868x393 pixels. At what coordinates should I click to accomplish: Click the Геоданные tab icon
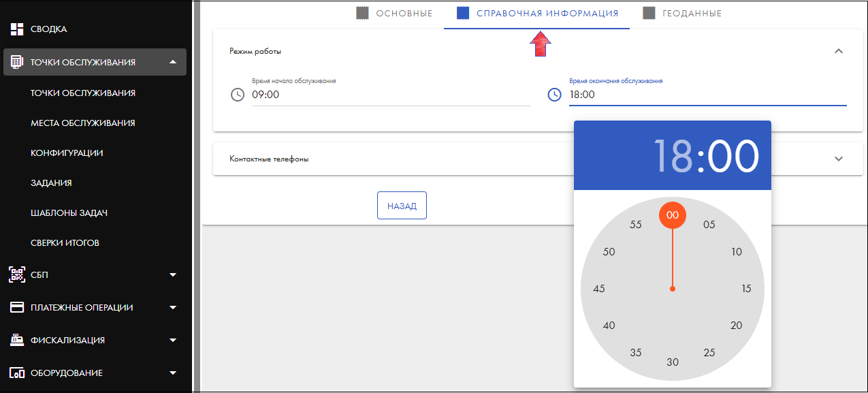[649, 13]
